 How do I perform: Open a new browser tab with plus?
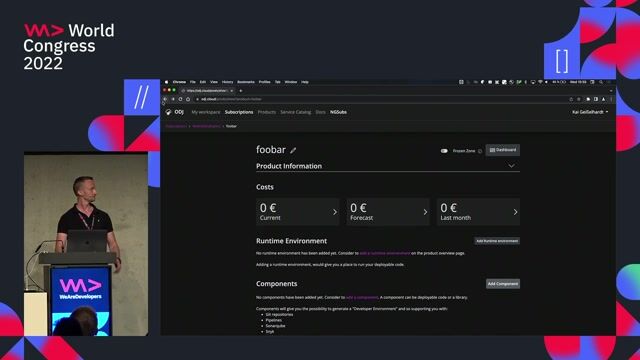pos(240,91)
